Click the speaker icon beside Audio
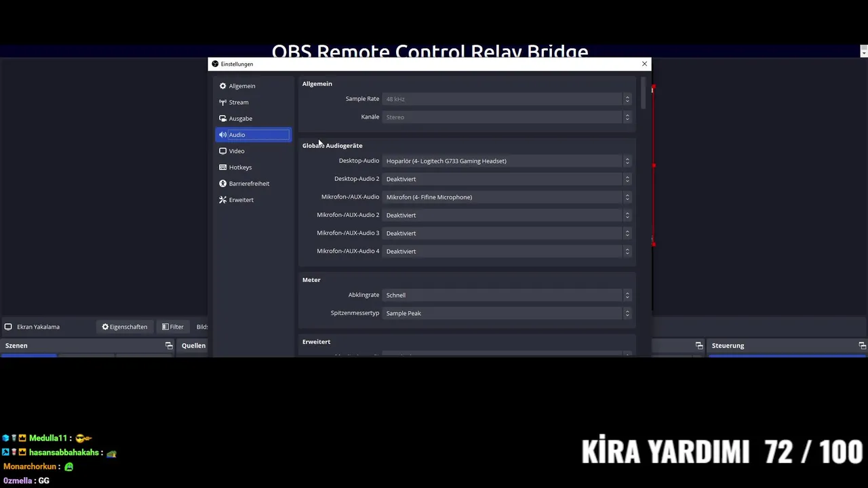868x488 pixels. click(x=222, y=135)
